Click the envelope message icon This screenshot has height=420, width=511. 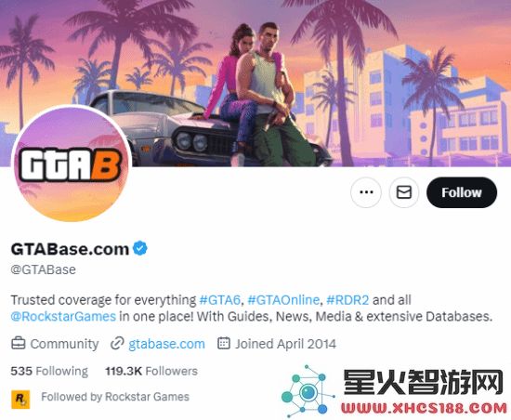[x=404, y=192]
